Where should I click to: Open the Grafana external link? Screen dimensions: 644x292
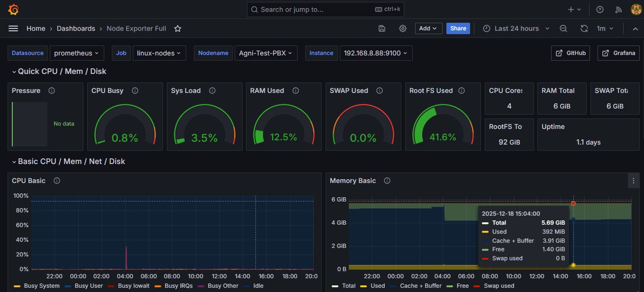pyautogui.click(x=618, y=53)
